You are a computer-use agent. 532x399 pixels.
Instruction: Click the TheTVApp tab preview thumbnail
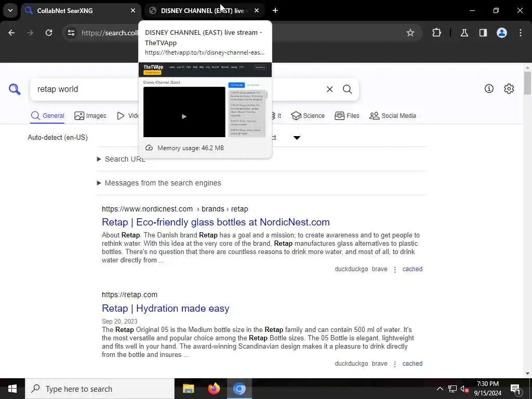coord(205,100)
